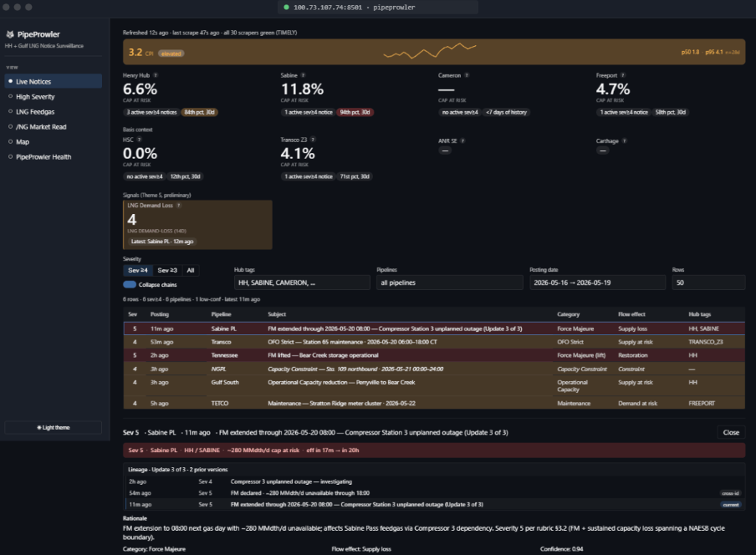Click the CPI elevated badge

pos(171,53)
